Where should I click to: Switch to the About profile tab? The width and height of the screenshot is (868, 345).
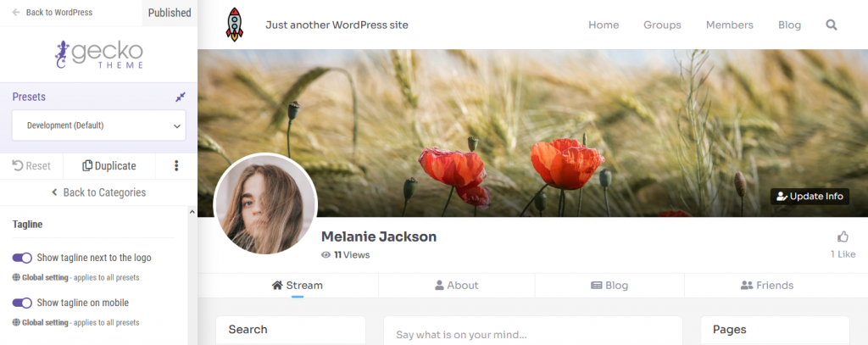[x=457, y=286]
